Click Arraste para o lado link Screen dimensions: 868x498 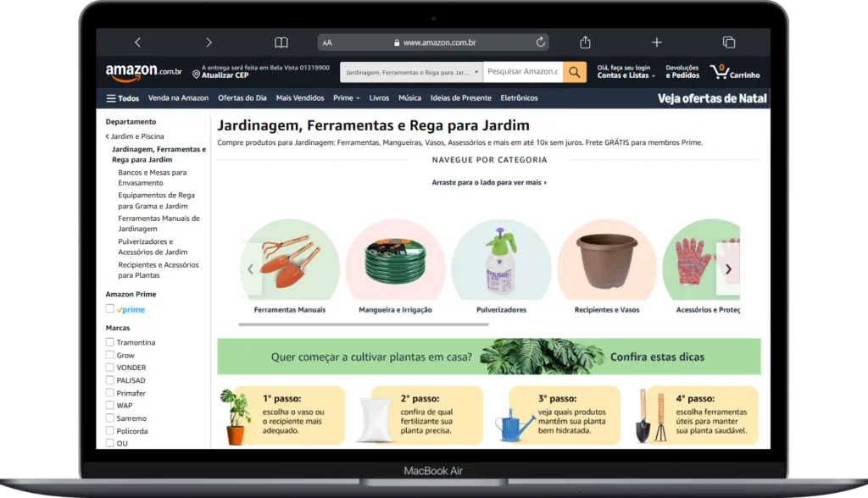[x=489, y=182]
